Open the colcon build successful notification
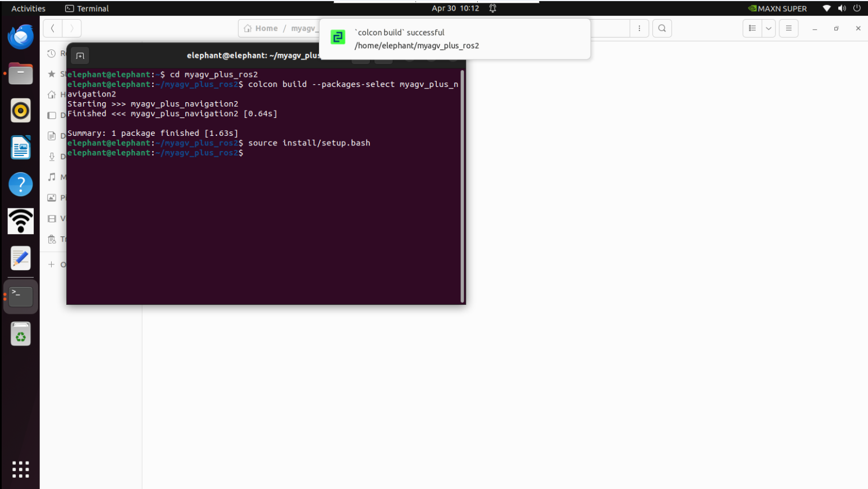 click(455, 39)
